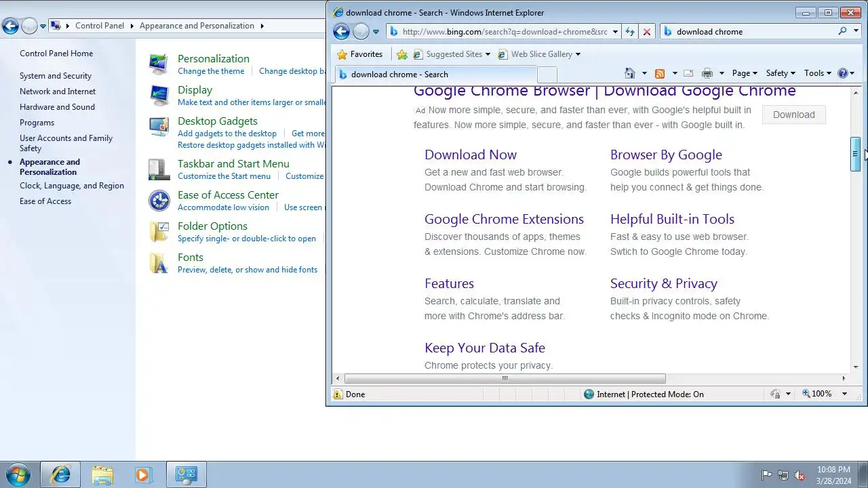The width and height of the screenshot is (868, 488).
Task: Click the scroll-down arrow of the IE vertical scrollbar
Action: point(856,367)
